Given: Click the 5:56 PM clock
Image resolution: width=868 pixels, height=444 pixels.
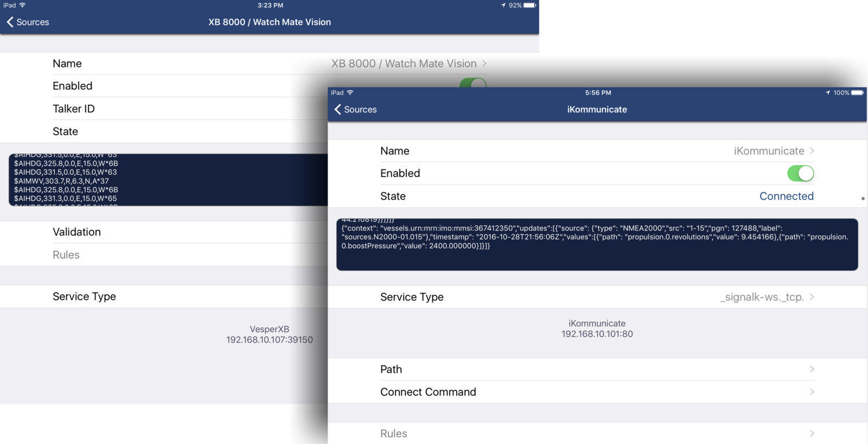Looking at the screenshot, I should pos(598,93).
